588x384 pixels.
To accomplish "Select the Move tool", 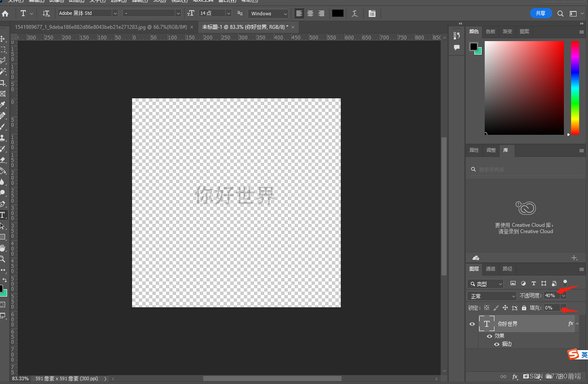I will click(3, 39).
